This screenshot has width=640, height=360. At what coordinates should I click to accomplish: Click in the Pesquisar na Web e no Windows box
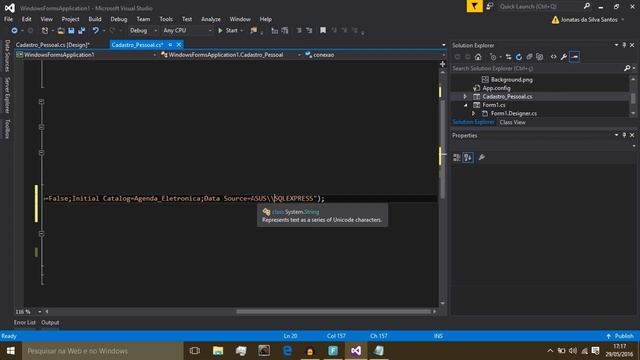(102, 351)
